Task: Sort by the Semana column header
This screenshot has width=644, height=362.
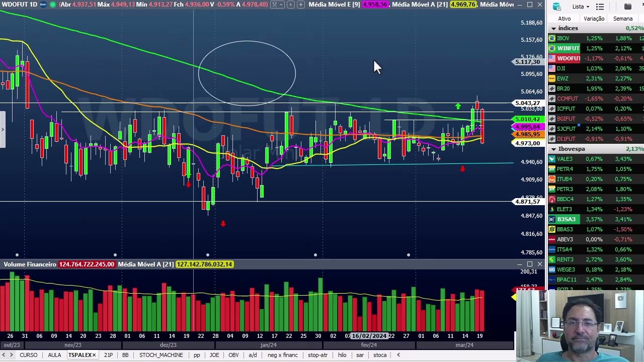Action: click(623, 19)
